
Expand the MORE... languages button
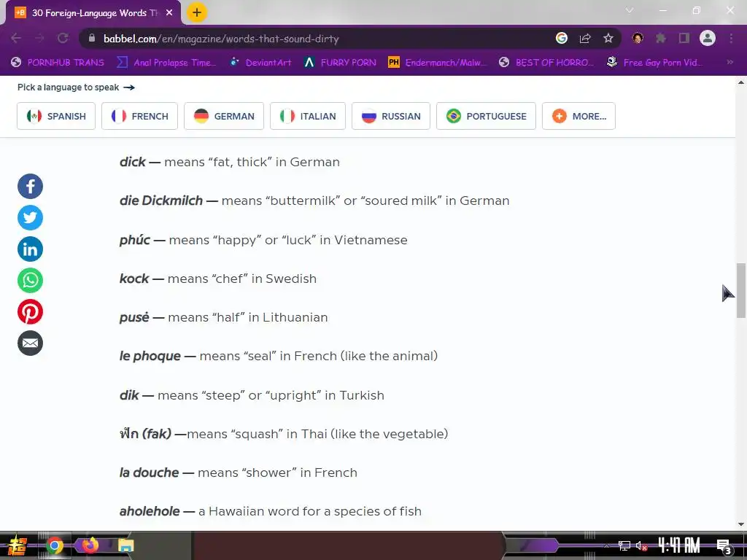click(578, 116)
